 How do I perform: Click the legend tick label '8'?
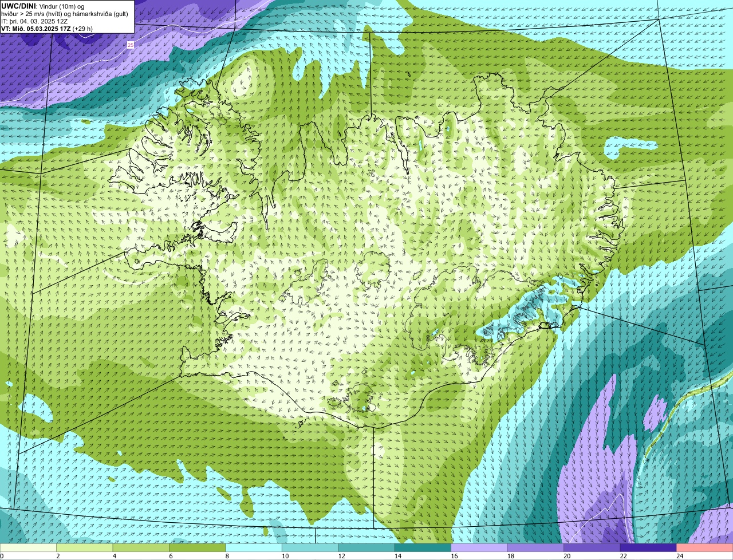click(227, 556)
